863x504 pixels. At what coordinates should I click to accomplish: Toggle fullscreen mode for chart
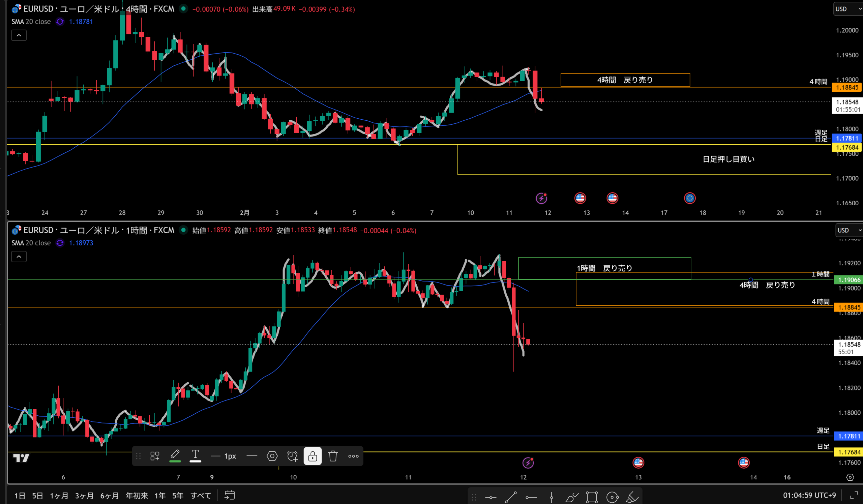pos(854,496)
